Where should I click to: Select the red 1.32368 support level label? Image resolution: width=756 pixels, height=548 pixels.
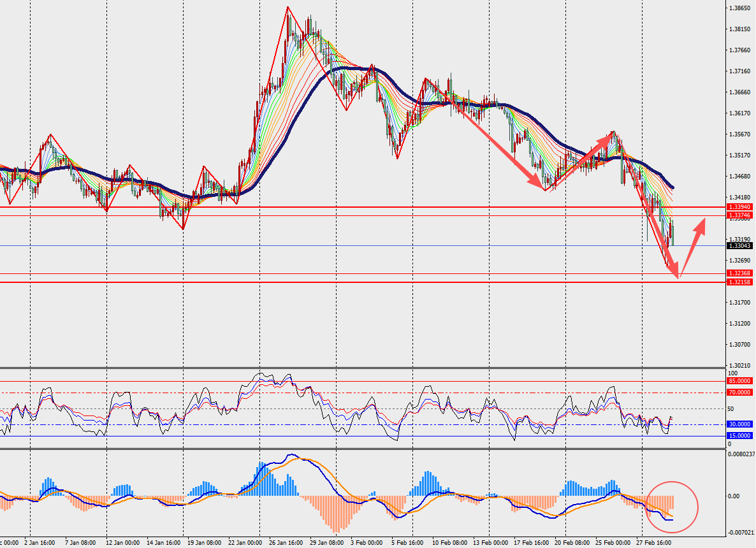739,273
